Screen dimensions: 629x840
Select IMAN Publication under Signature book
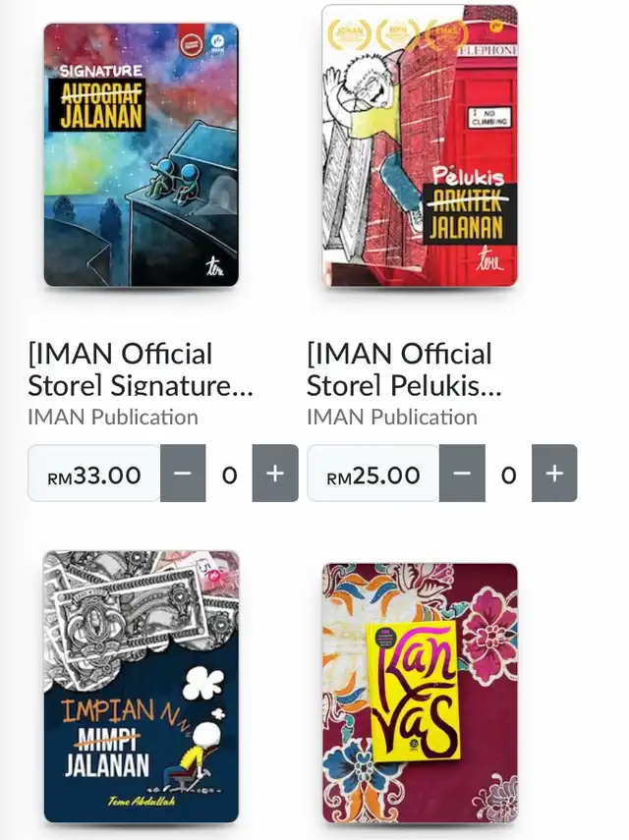113,417
